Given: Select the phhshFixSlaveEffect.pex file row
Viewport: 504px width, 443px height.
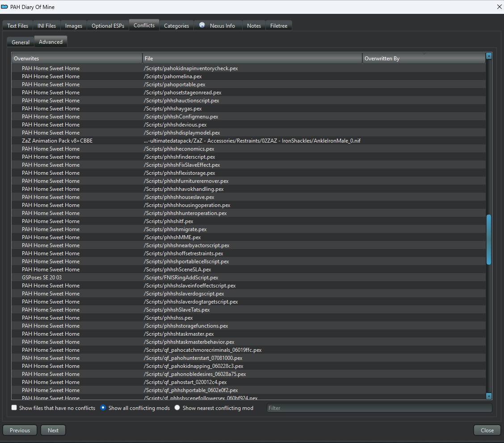Looking at the screenshot, I should click(248, 165).
